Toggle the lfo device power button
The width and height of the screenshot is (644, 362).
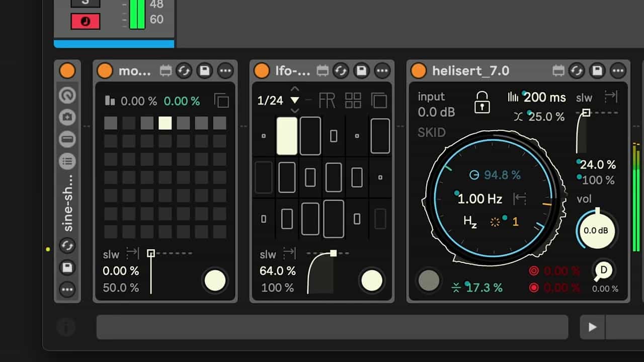[x=262, y=71]
